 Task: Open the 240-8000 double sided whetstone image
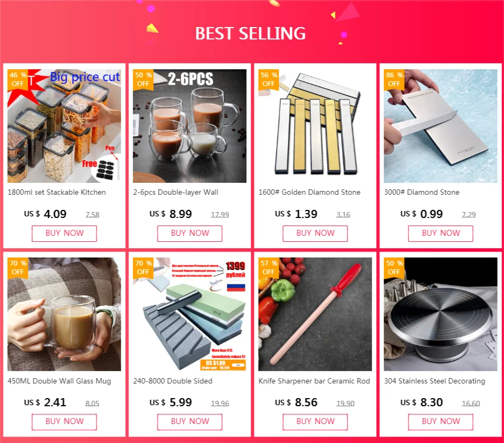point(190,314)
